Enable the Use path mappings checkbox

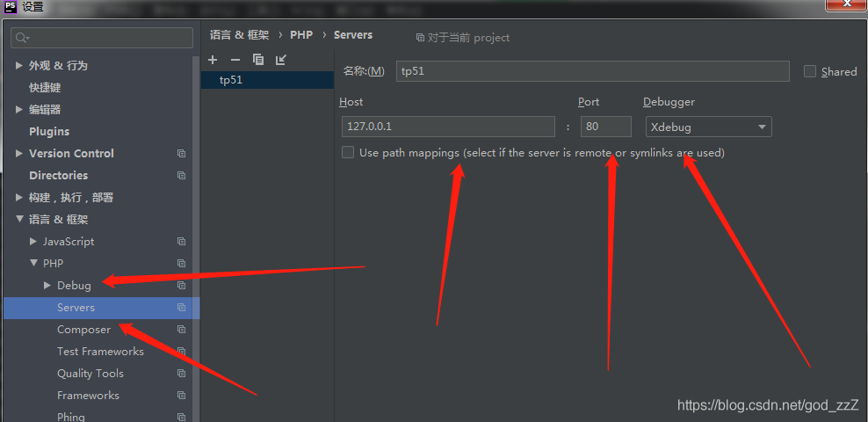click(x=348, y=152)
